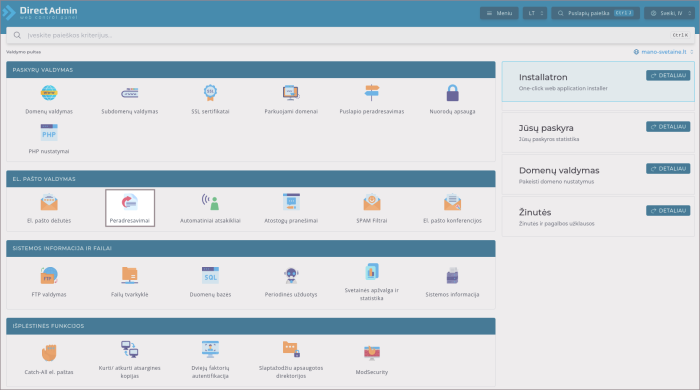Screen dimensions: 700x390
Task: Select the Peradresavimai email forwarders icon
Action: 129,202
